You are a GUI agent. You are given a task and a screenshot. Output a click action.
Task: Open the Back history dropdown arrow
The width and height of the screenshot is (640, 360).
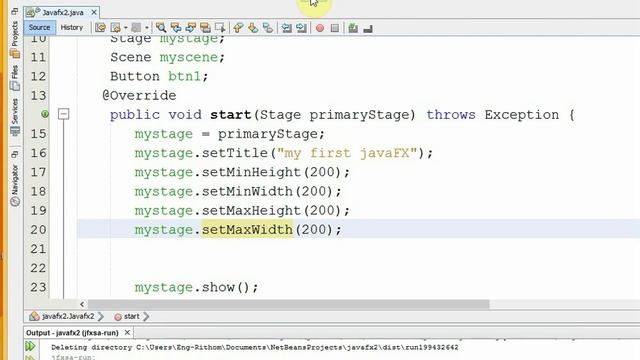126,28
